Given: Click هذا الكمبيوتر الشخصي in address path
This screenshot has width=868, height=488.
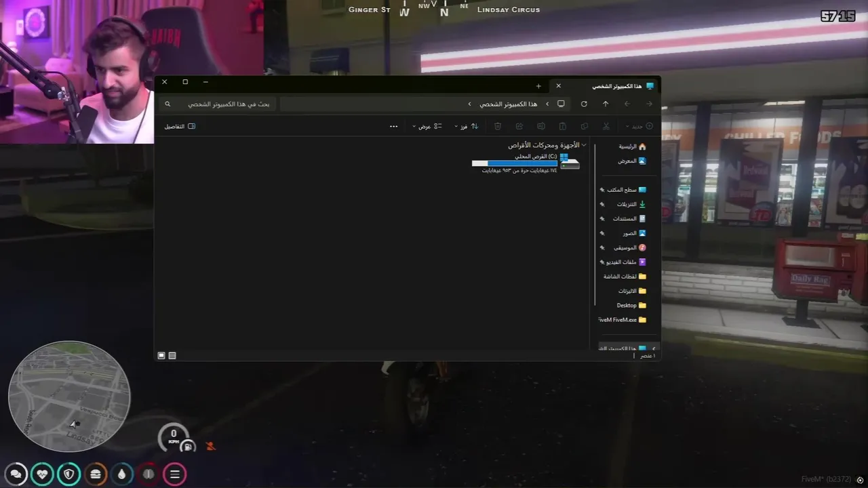Looking at the screenshot, I should coord(508,104).
